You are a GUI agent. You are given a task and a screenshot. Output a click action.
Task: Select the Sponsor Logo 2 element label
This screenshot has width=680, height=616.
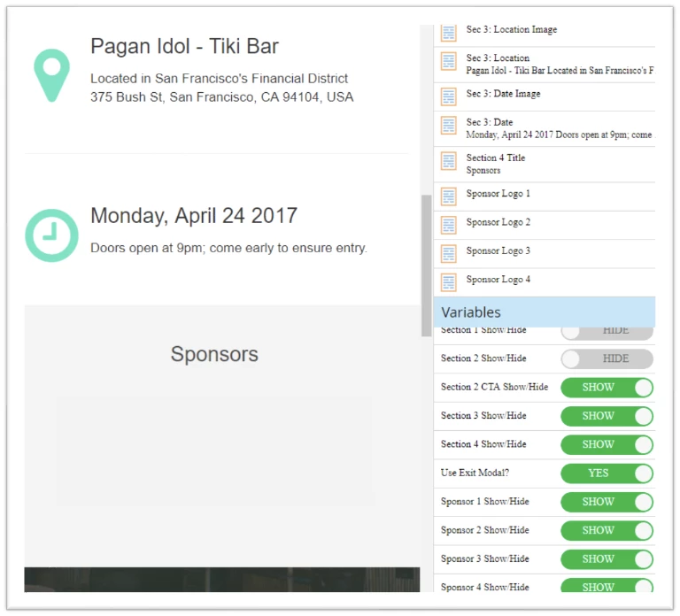498,222
